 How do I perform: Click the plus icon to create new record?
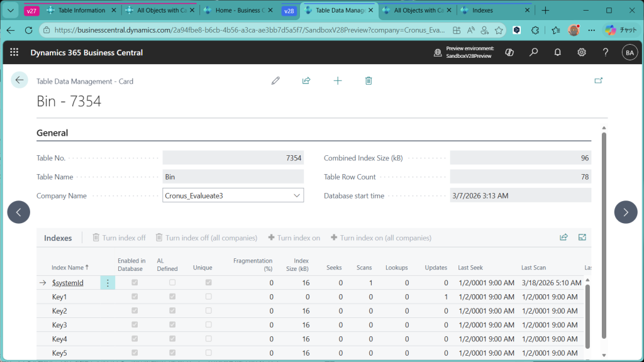point(338,80)
